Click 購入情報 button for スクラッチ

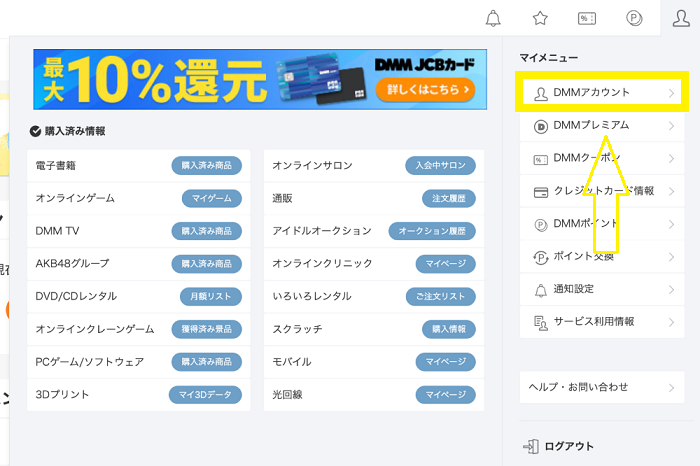point(449,329)
